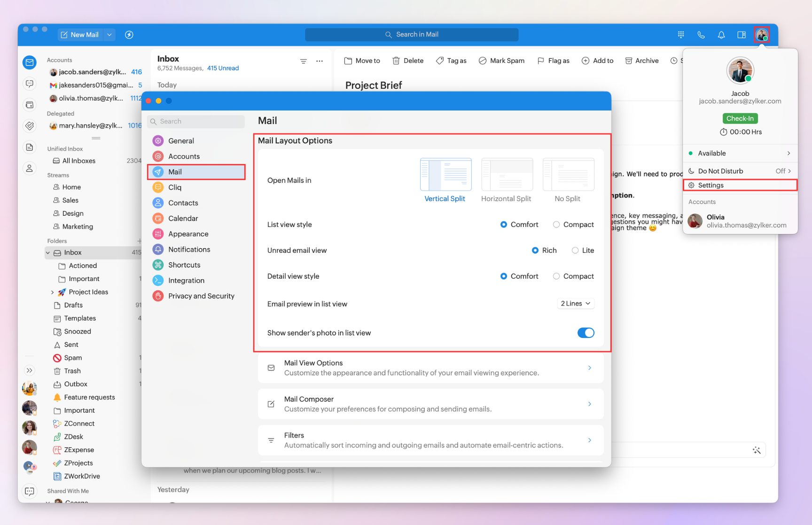Open the notifications bell icon
This screenshot has width=812, height=525.
point(721,35)
